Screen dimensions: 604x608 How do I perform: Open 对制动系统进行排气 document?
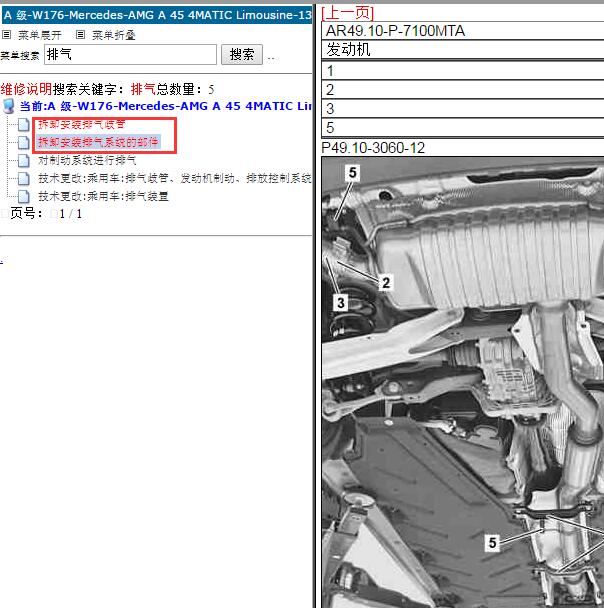click(x=87, y=160)
